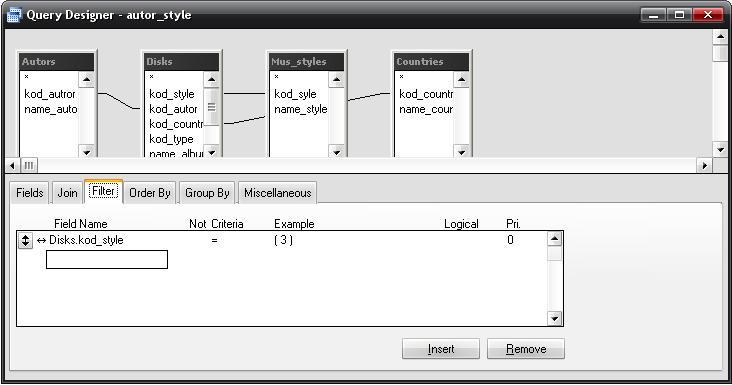This screenshot has height=385, width=732.
Task: Select the asterisk all-fields entry in Countries
Action: tap(401, 77)
